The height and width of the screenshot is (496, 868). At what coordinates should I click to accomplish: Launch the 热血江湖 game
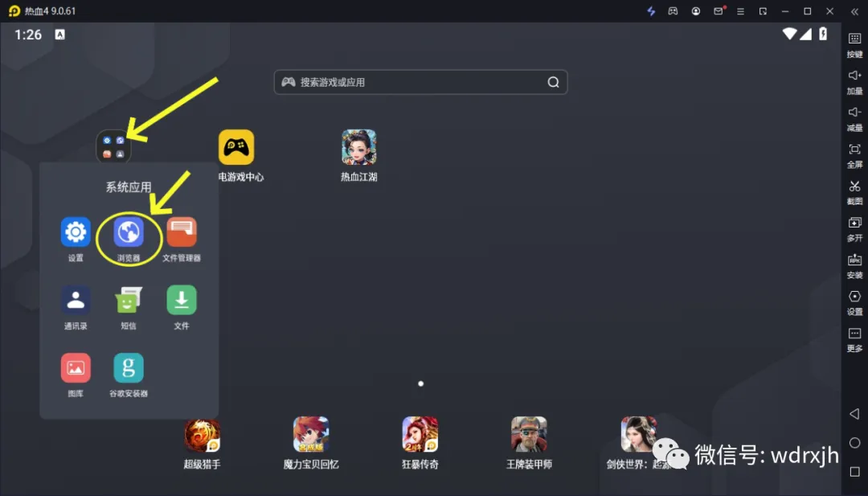(358, 148)
